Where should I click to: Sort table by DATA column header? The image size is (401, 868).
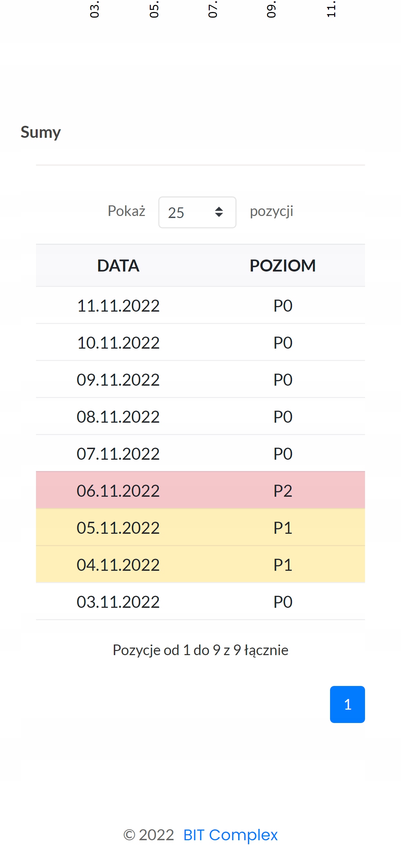tap(118, 266)
